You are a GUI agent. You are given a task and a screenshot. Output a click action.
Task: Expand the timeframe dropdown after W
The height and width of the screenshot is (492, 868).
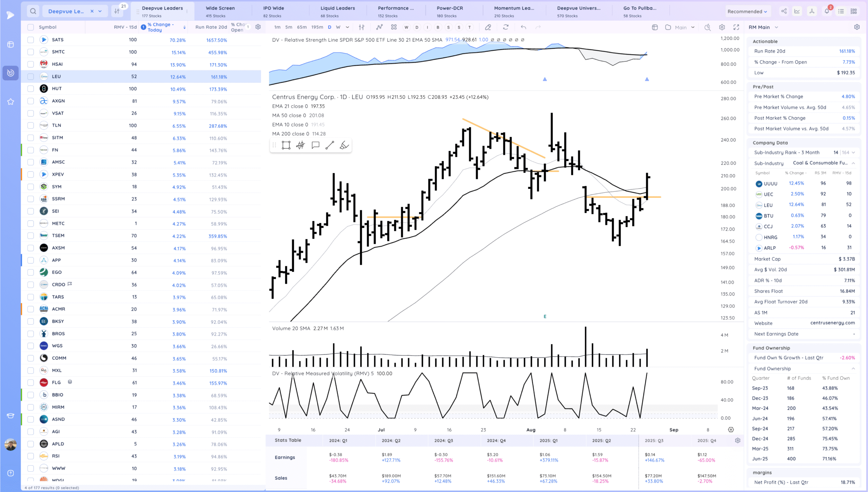pyautogui.click(x=347, y=27)
